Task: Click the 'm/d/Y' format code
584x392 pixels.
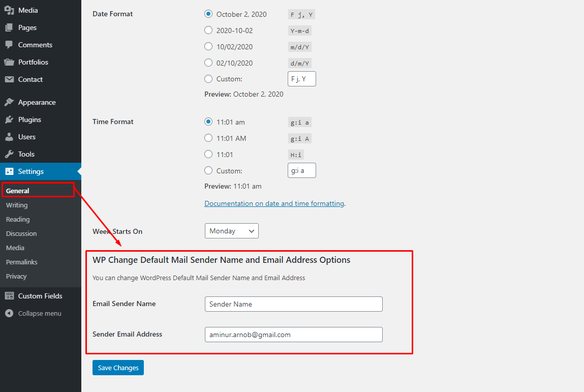Action: pyautogui.click(x=300, y=47)
